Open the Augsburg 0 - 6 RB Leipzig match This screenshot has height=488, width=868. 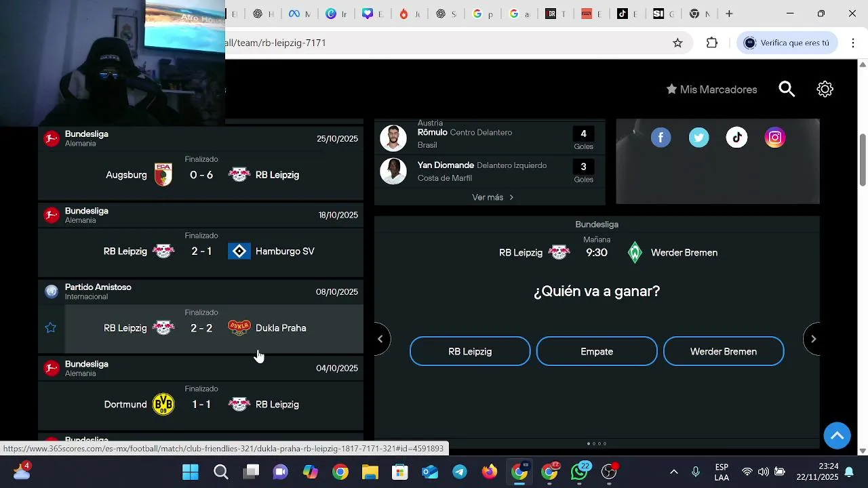[201, 175]
